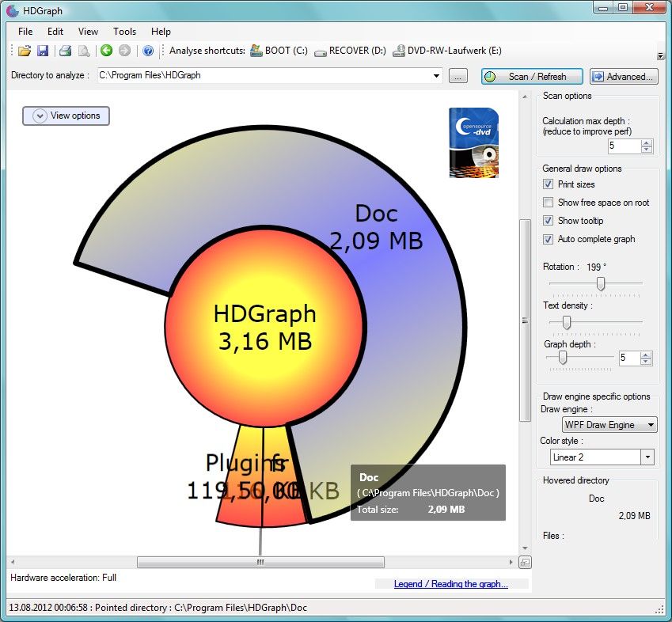The height and width of the screenshot is (622, 672).
Task: Analyse the RECOVER (D:) drive shortcut
Action: pos(350,51)
